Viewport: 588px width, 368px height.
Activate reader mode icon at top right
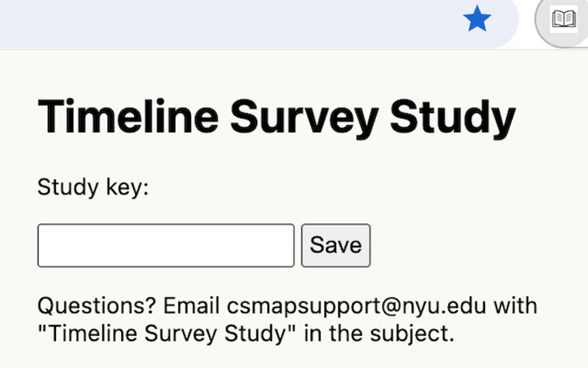pyautogui.click(x=563, y=18)
